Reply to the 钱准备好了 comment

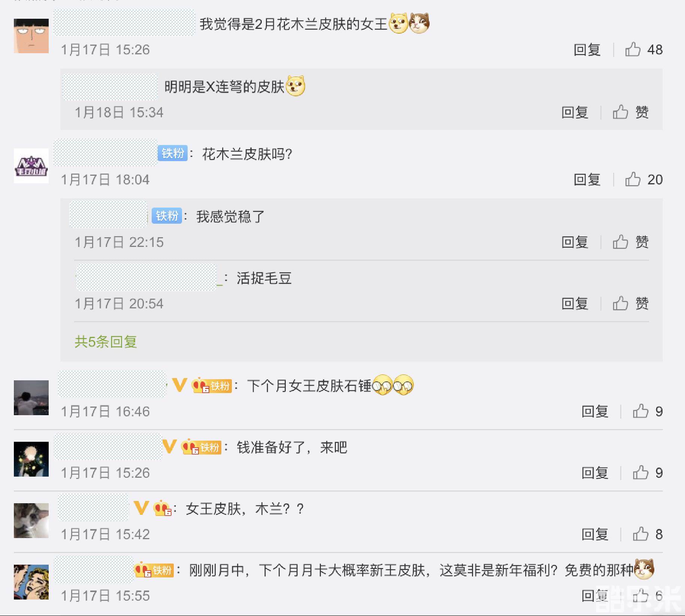tap(595, 473)
